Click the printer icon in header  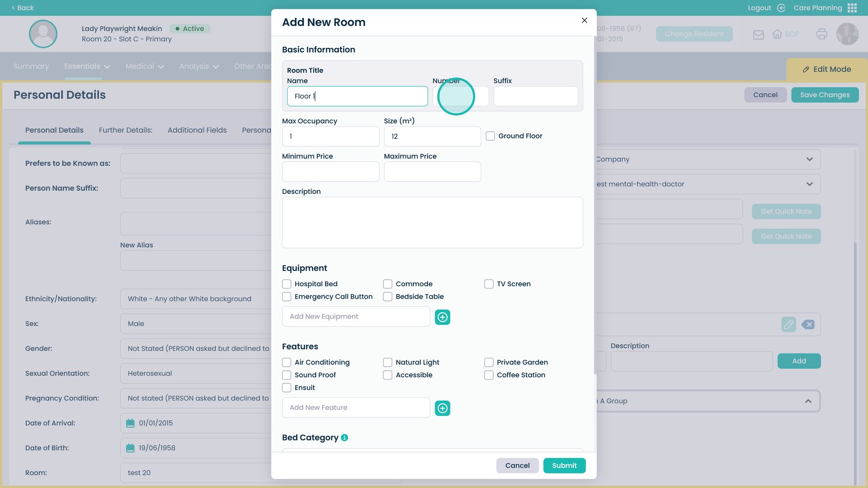(x=822, y=34)
